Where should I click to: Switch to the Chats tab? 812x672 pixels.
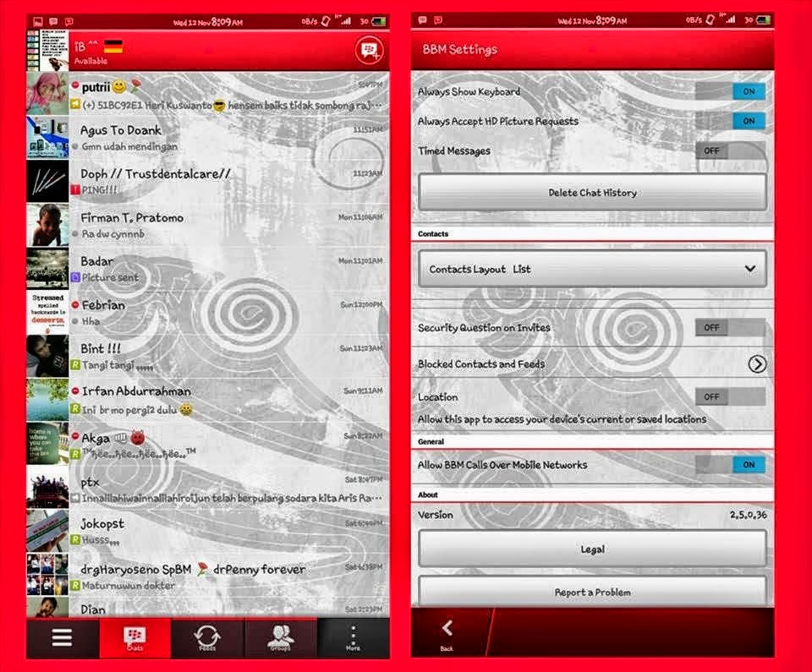[x=134, y=638]
